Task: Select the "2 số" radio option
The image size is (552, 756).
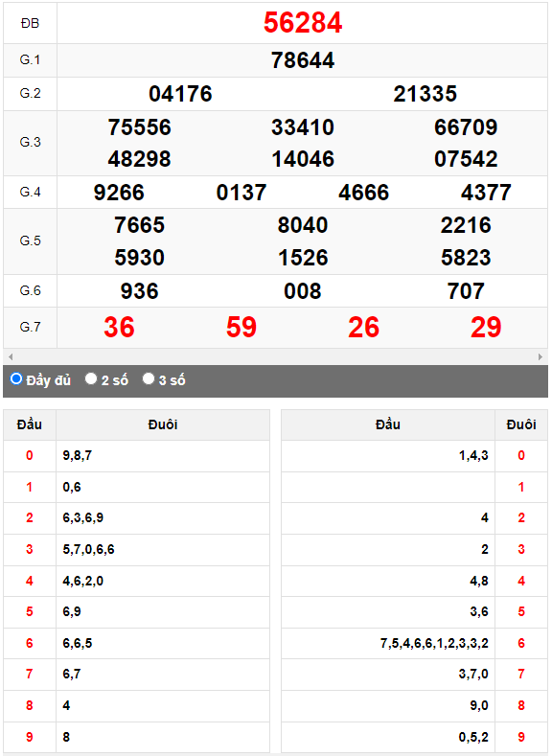Action: [91, 379]
